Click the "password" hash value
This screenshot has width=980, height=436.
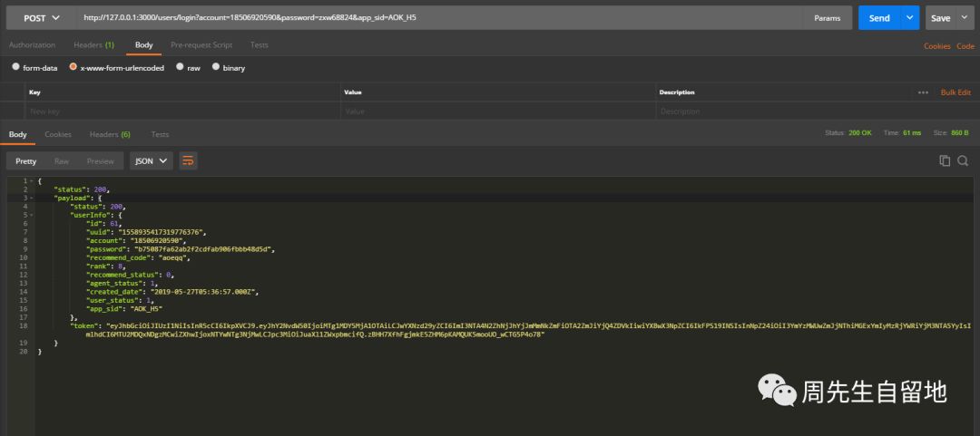[x=204, y=248]
